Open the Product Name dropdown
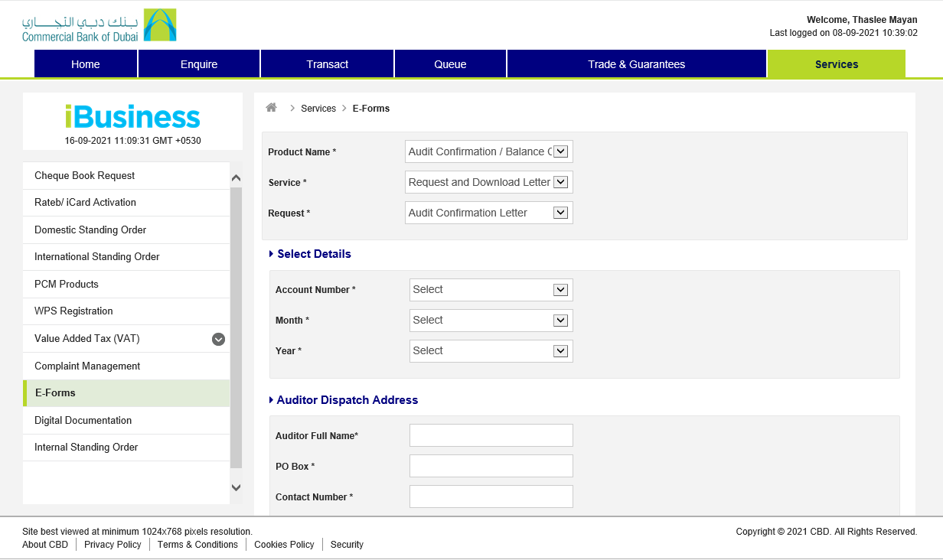 [x=489, y=151]
